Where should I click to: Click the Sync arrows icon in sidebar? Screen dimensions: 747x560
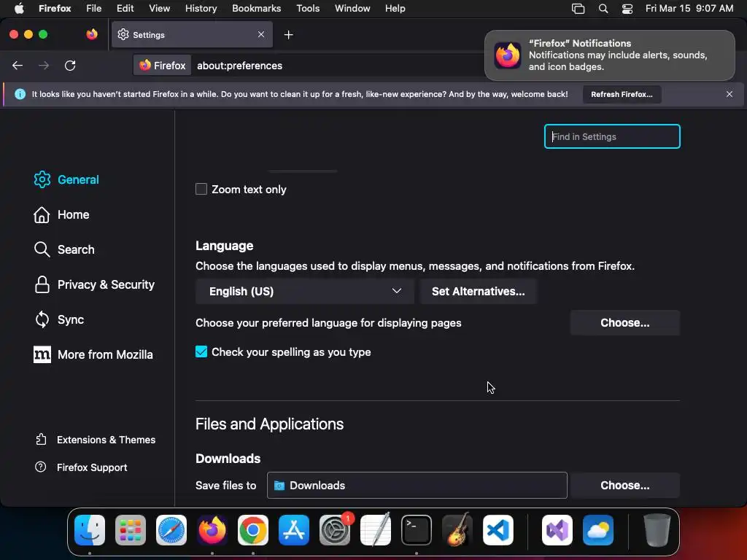click(42, 319)
